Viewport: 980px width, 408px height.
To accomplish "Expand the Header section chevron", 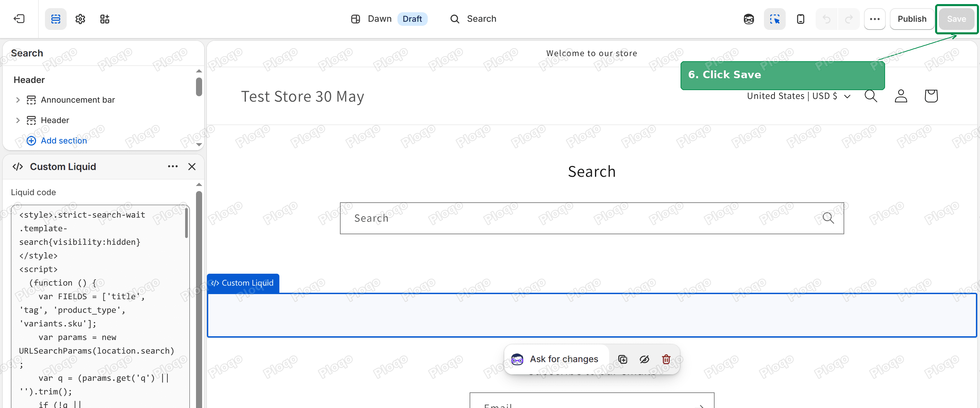I will click(x=17, y=120).
